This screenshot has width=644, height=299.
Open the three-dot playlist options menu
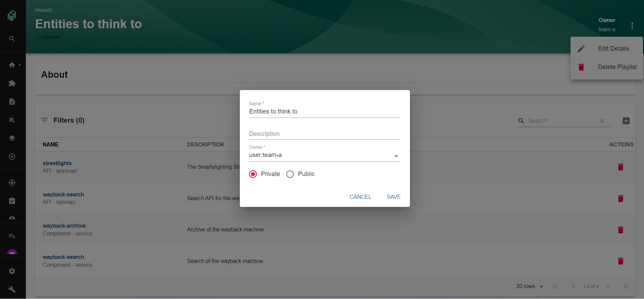pyautogui.click(x=632, y=26)
